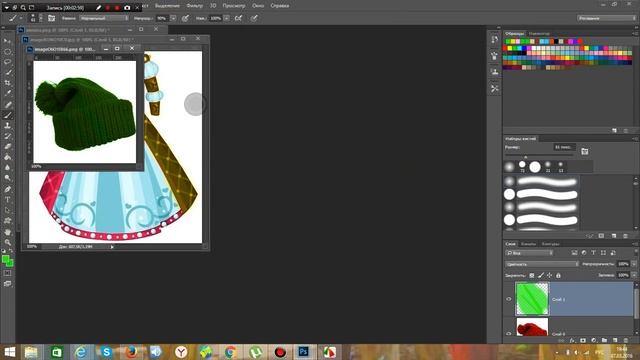Screen dimensions: 640x360
Task: Select the Zoom tool in toolbox
Action: point(7,242)
